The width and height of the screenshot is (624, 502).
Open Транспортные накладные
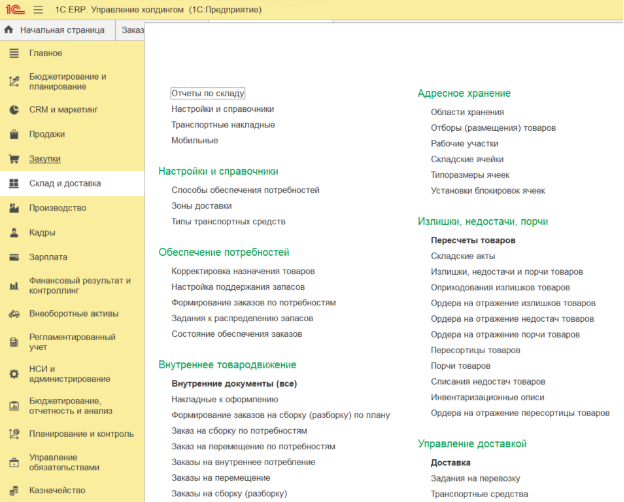pos(223,125)
